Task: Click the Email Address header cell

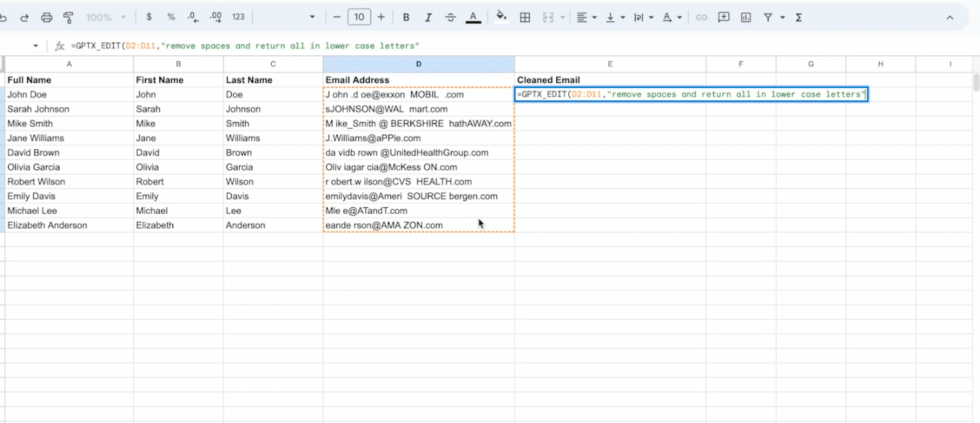Action: 418,80
